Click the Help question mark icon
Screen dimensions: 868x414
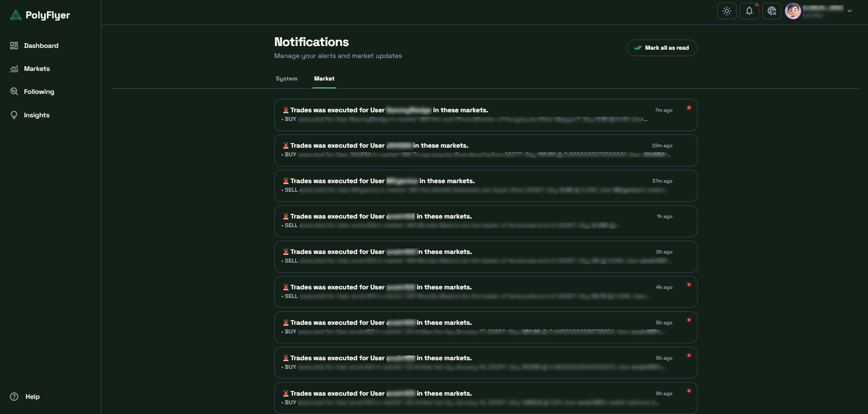click(x=14, y=396)
